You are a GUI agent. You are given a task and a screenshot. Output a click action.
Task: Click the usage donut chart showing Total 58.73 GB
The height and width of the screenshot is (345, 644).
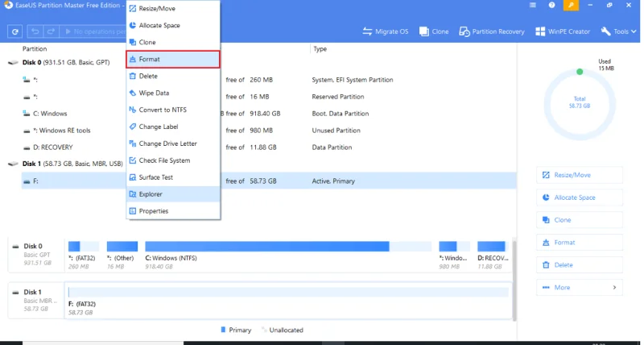click(580, 105)
